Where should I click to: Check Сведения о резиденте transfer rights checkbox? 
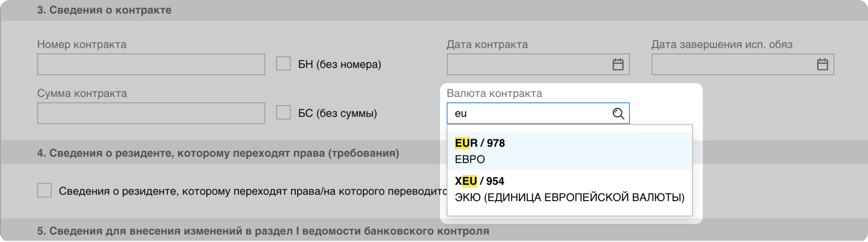coord(45,190)
